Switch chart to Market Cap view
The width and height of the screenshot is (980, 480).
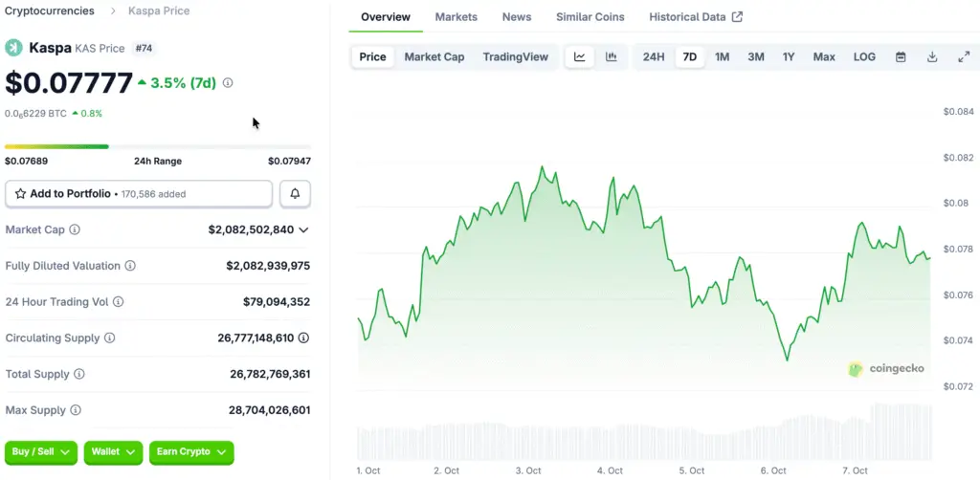click(434, 57)
